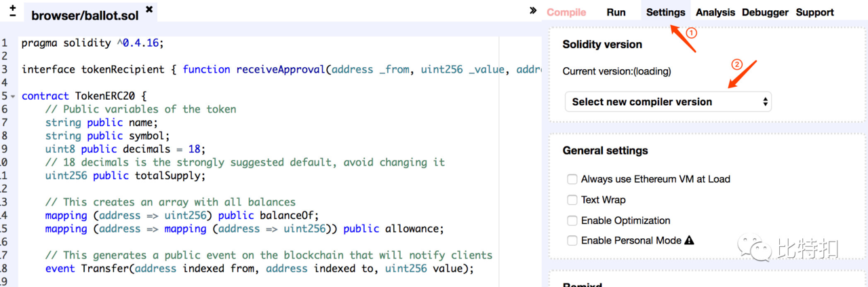The width and height of the screenshot is (868, 287).
Task: Open the Support tab
Action: (814, 12)
